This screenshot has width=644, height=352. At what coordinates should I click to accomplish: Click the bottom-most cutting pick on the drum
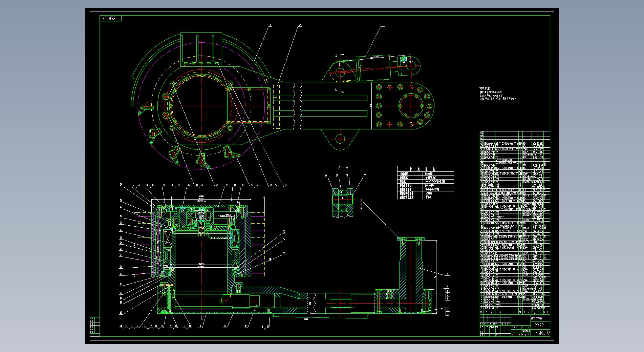click(x=203, y=160)
